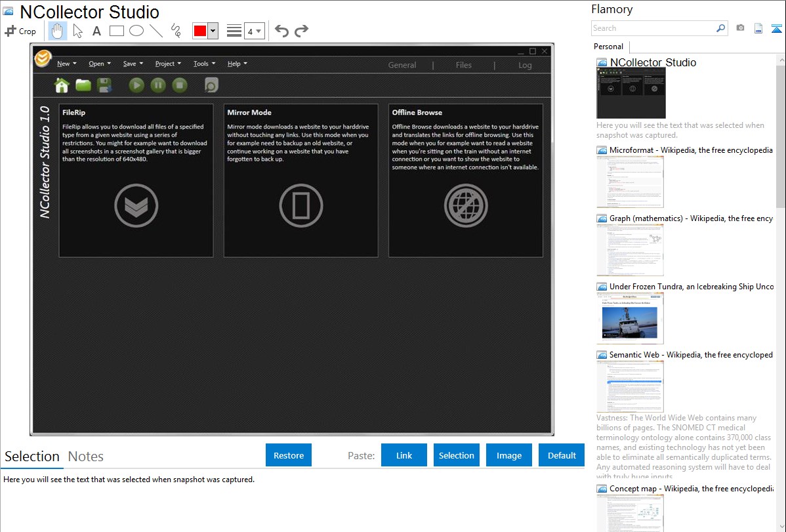Undo the last annotation
Image resolution: width=786 pixels, height=532 pixels.
coord(281,31)
